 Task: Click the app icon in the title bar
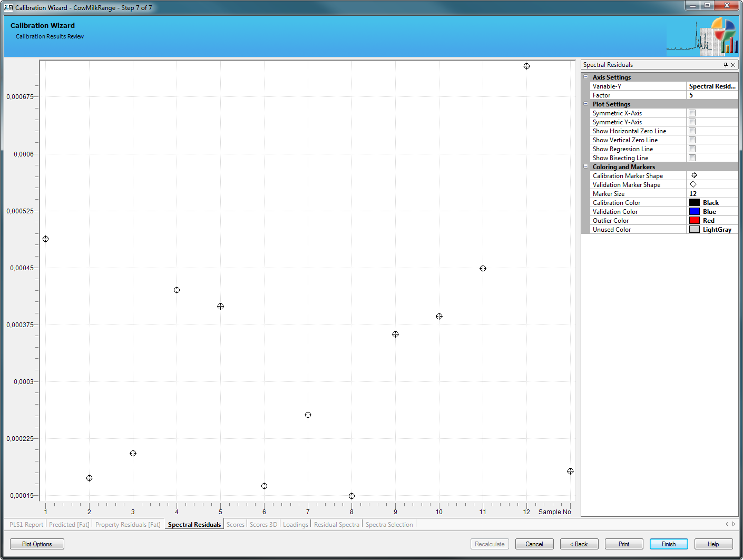point(8,7)
